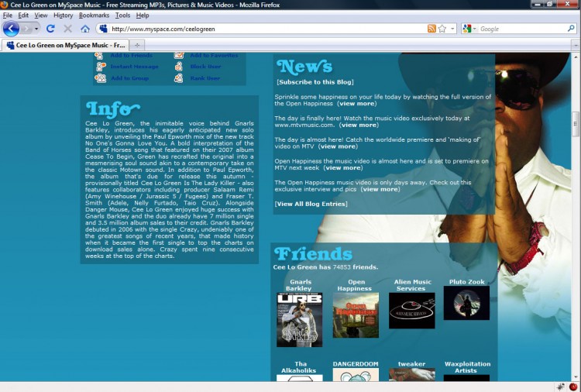The image size is (581, 392).
Task: Click the Firefox Back arrow button
Action: 11,29
